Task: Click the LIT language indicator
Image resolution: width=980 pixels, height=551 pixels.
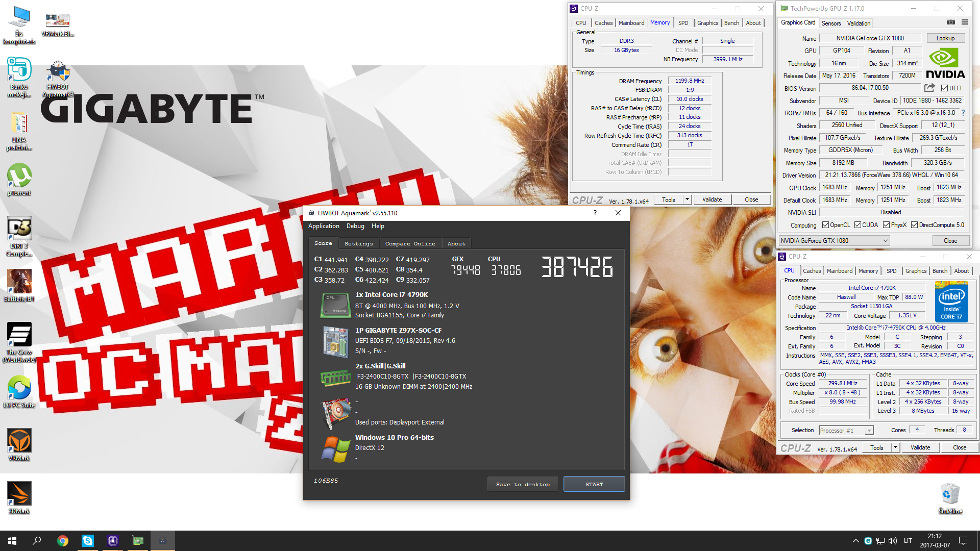Action: point(908,541)
